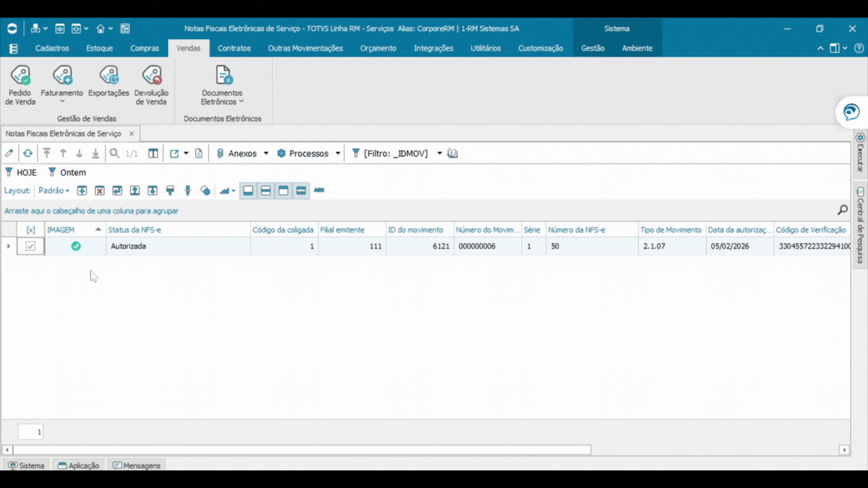Expand the Autorizada row detail arrow
868x488 pixels.
8,246
